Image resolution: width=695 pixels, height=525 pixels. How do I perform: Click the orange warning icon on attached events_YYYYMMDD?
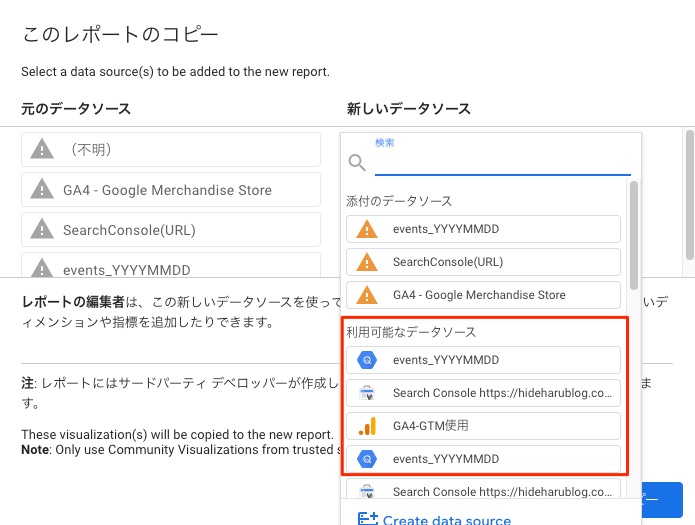(x=367, y=229)
